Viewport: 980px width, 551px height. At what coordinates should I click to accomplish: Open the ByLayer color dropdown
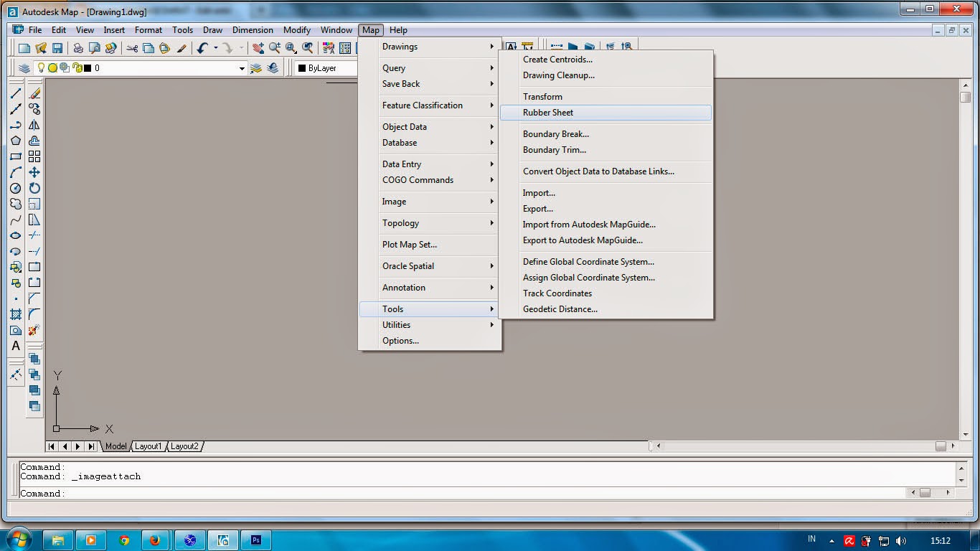[x=326, y=67]
